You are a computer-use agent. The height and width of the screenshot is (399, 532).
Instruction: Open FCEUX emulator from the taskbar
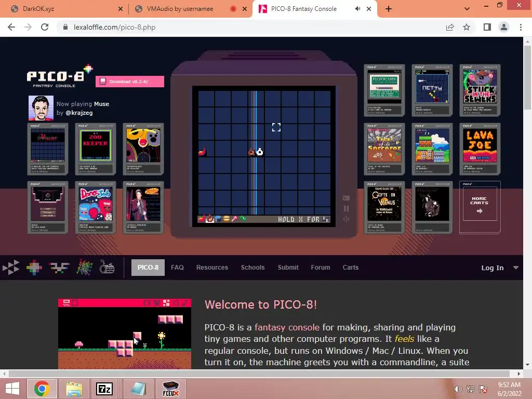[x=170, y=389]
